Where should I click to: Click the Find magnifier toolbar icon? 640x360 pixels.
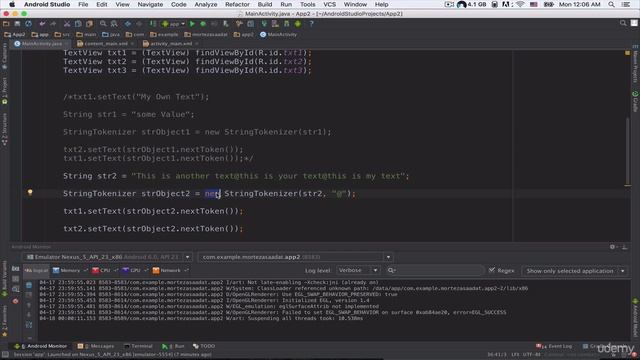(103, 24)
